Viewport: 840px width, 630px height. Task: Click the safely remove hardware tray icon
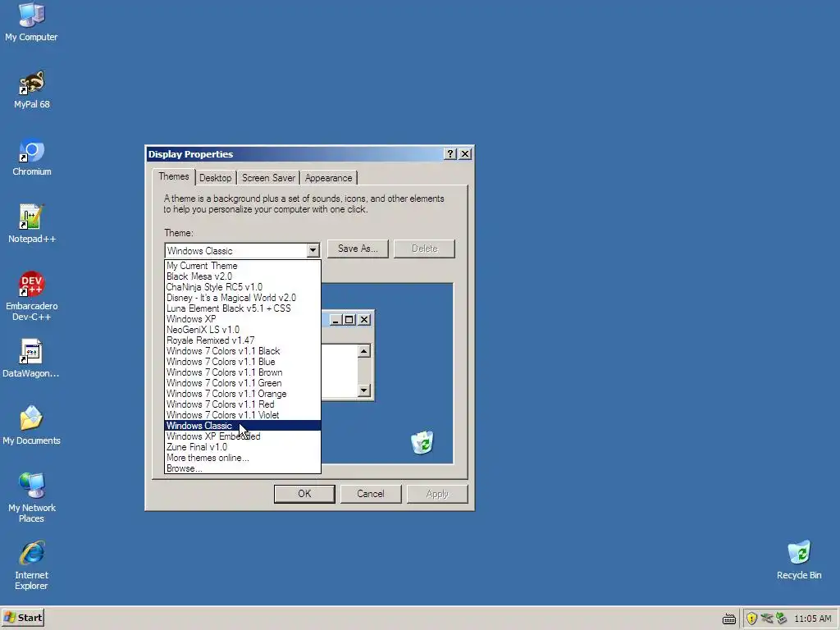click(x=781, y=619)
